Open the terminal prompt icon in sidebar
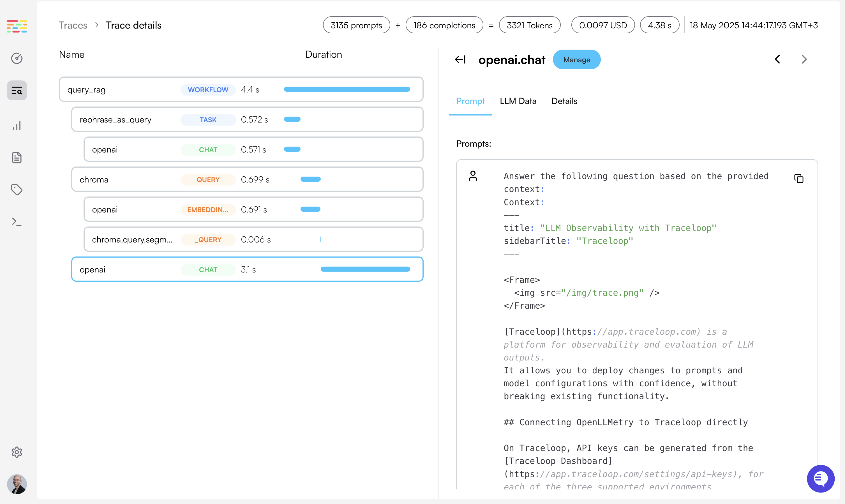845x504 pixels. pyautogui.click(x=17, y=222)
